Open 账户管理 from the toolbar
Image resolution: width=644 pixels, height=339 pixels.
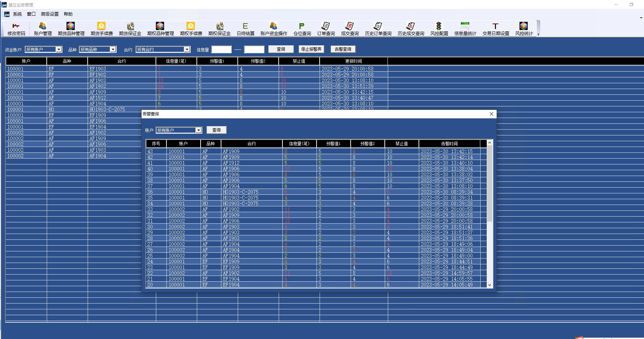click(43, 29)
